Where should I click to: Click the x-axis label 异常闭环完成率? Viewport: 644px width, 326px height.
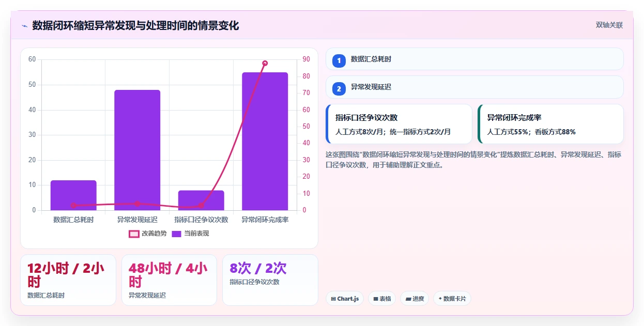[265, 220]
